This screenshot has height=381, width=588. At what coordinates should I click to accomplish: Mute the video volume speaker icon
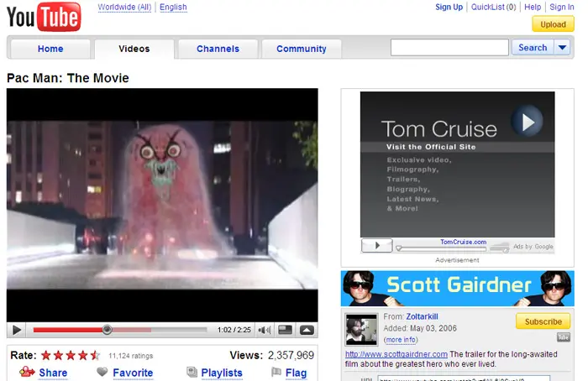click(265, 330)
